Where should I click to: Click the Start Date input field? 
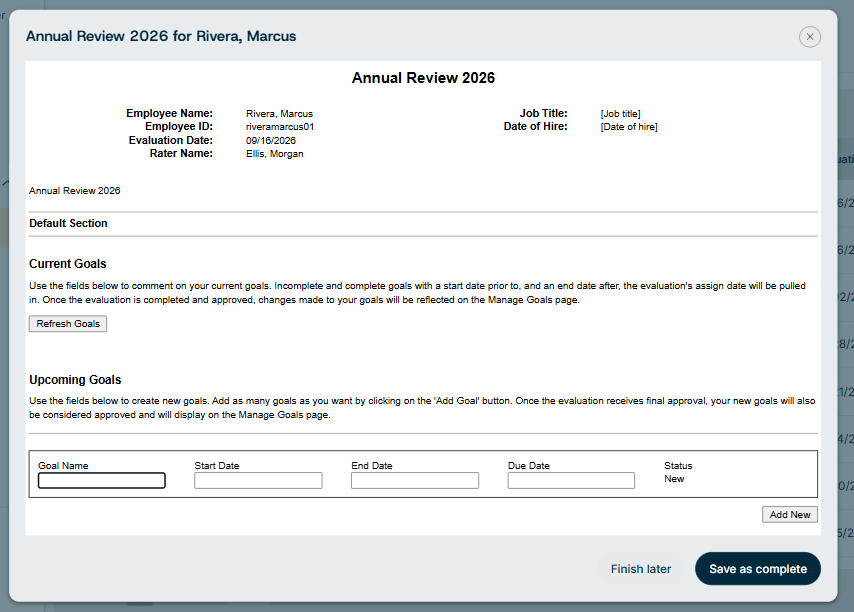click(258, 480)
